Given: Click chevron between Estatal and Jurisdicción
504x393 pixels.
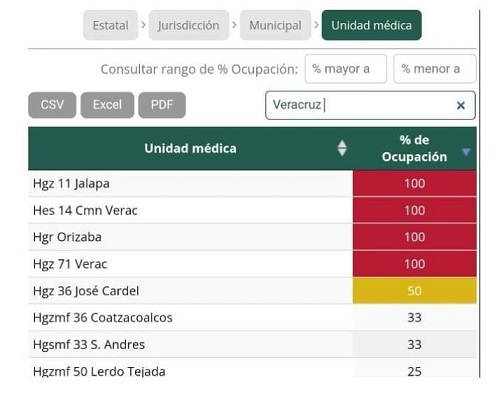Looking at the screenshot, I should 143,25.
